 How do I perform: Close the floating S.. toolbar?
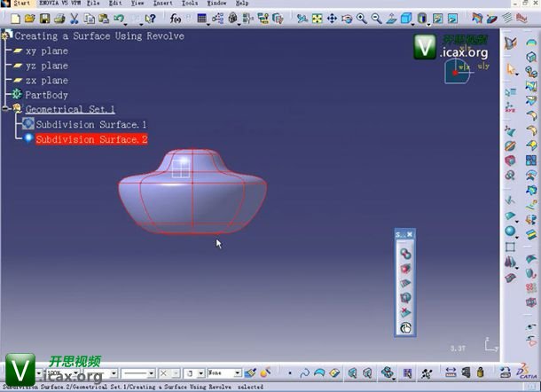410,234
